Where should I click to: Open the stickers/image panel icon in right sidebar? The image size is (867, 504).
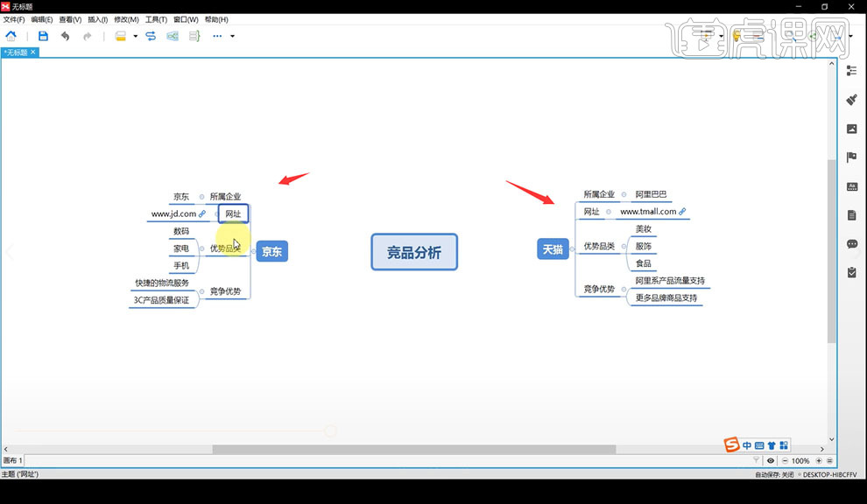point(851,128)
